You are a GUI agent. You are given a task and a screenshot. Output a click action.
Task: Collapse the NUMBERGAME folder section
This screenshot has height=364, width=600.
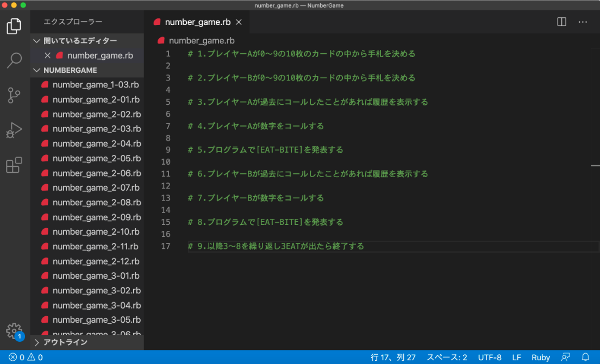(x=87, y=70)
